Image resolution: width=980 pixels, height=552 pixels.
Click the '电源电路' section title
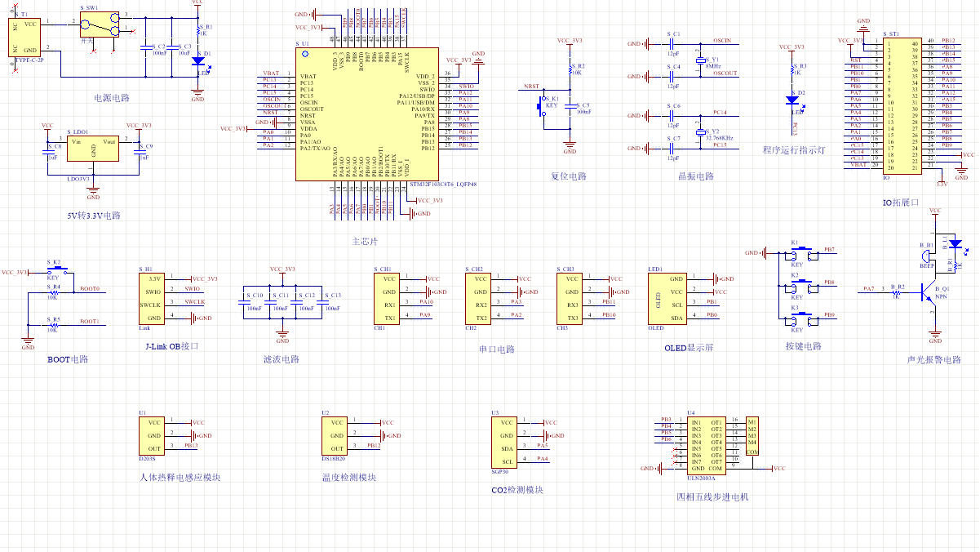coord(113,98)
